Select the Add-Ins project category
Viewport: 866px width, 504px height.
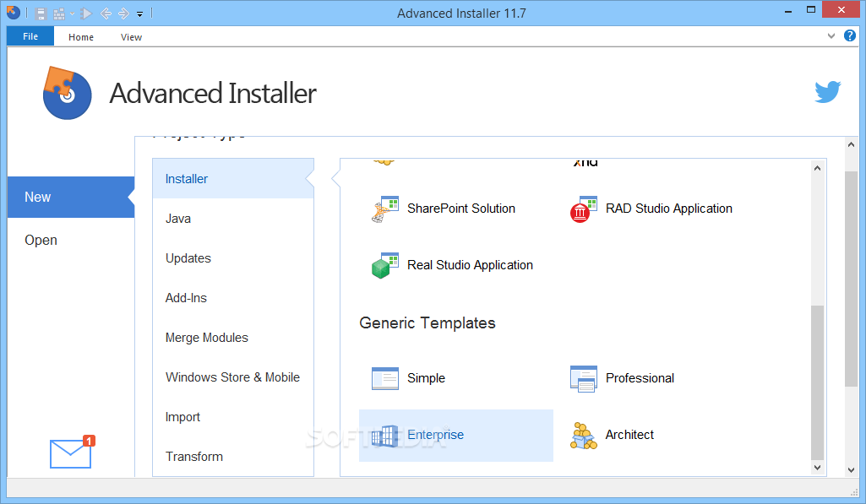pos(233,298)
